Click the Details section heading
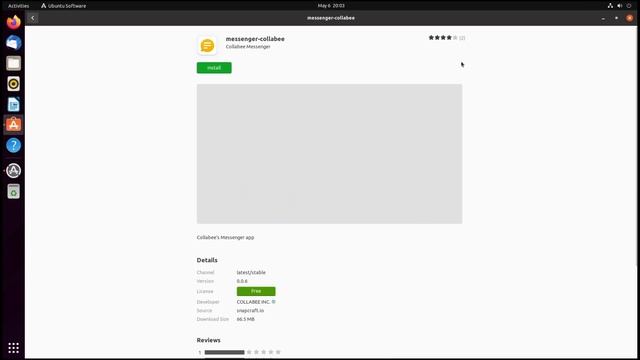Viewport: 640px width, 360px height. click(x=207, y=260)
